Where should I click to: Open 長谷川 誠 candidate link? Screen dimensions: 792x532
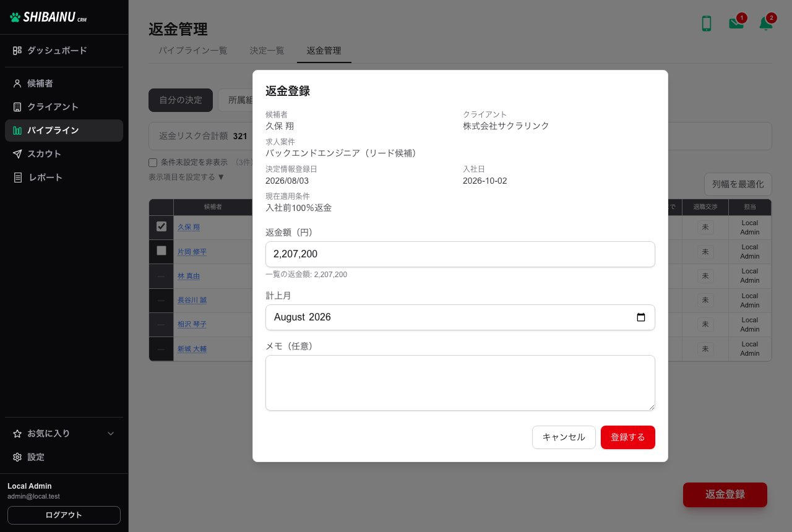click(192, 300)
